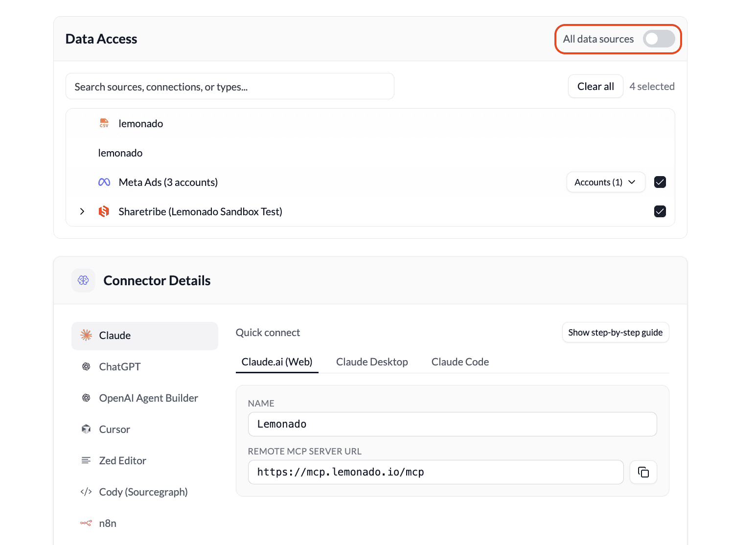The height and width of the screenshot is (545, 756).
Task: Click the Connector Details brain icon
Action: (x=83, y=280)
